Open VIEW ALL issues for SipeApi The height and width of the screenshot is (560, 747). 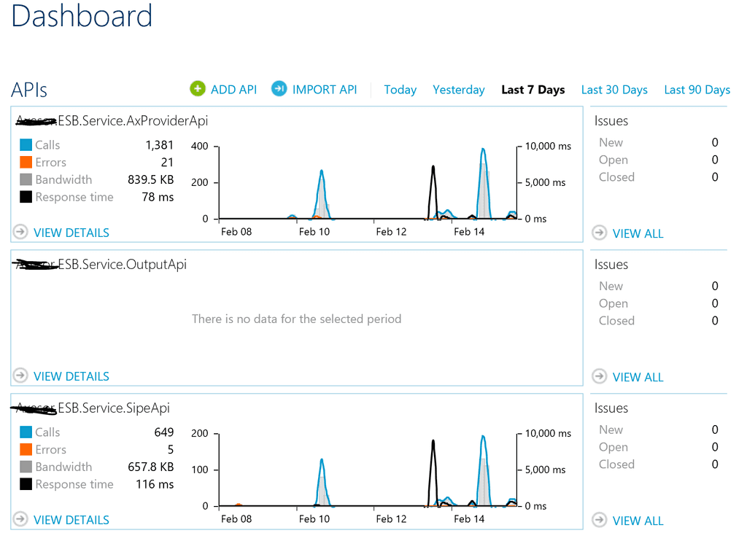click(638, 521)
